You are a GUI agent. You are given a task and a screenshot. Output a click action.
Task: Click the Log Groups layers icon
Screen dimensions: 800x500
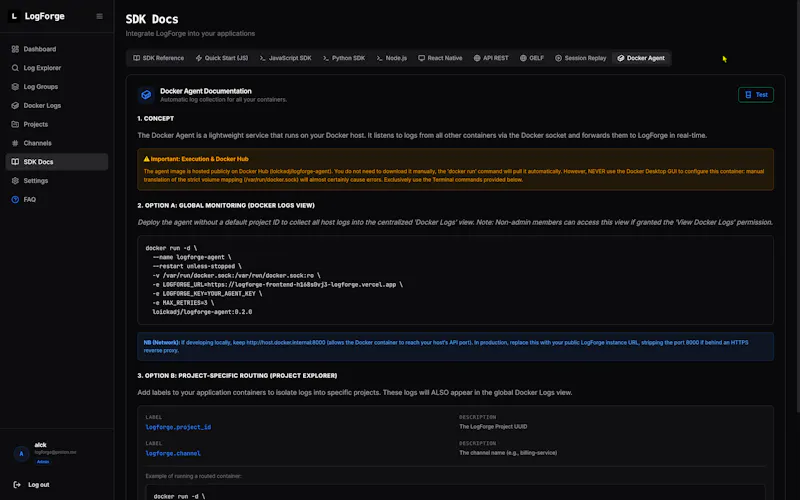tap(15, 87)
